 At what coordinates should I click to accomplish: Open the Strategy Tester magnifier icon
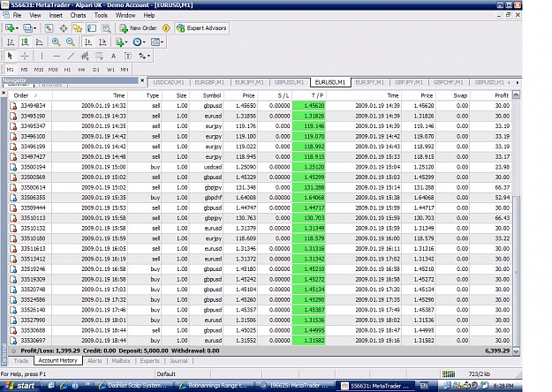106,28
